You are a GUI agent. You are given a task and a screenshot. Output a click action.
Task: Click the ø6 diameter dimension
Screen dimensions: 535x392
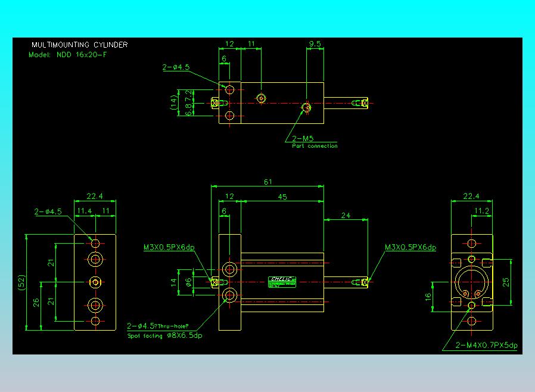coord(188,282)
